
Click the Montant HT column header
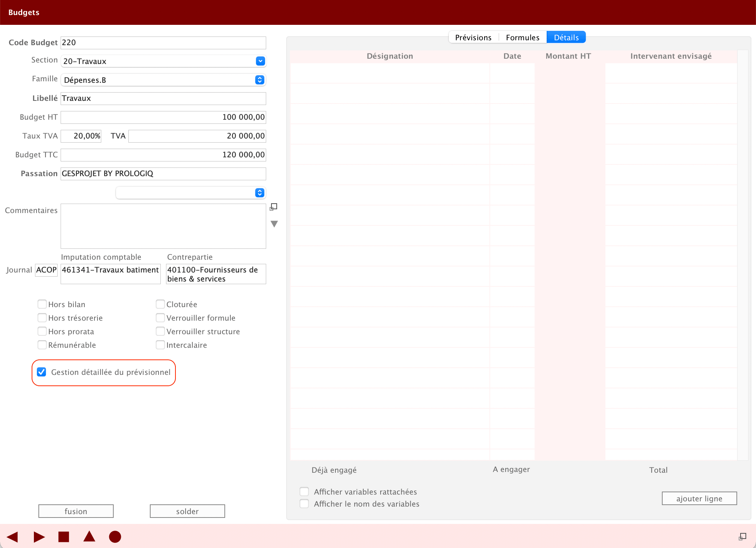click(x=568, y=56)
